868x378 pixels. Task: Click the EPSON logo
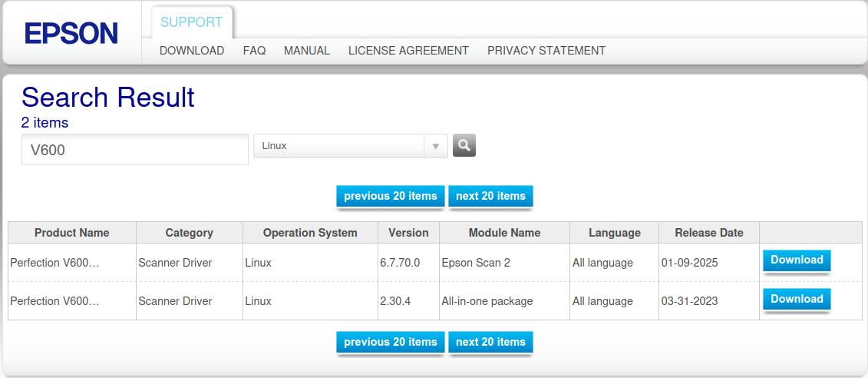[x=71, y=33]
